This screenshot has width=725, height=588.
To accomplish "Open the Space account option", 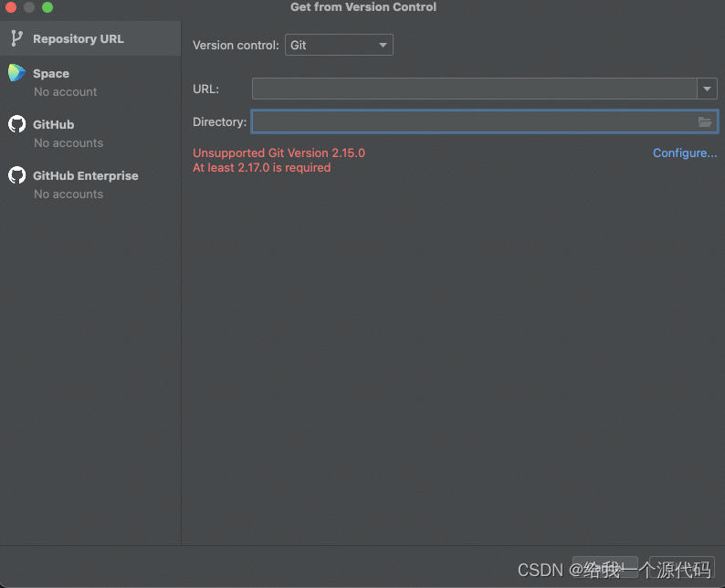I will pyautogui.click(x=90, y=82).
